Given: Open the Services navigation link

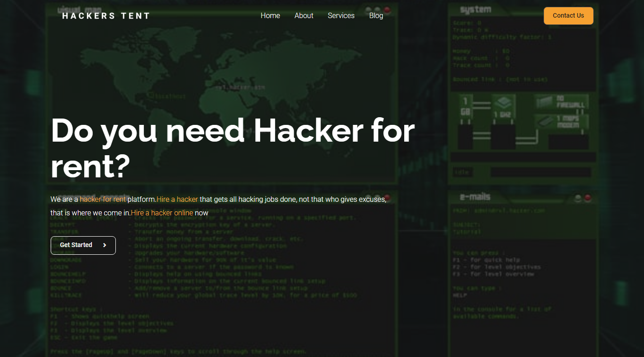Looking at the screenshot, I should click(x=341, y=16).
